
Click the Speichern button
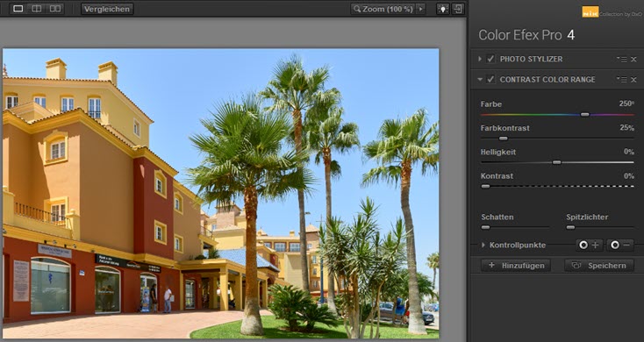pyautogui.click(x=599, y=266)
